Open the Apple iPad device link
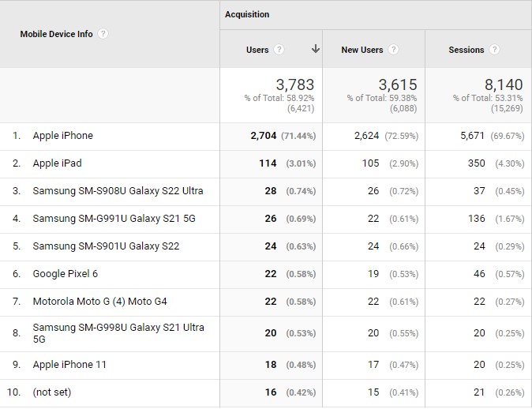This screenshot has width=532, height=409. coord(57,163)
